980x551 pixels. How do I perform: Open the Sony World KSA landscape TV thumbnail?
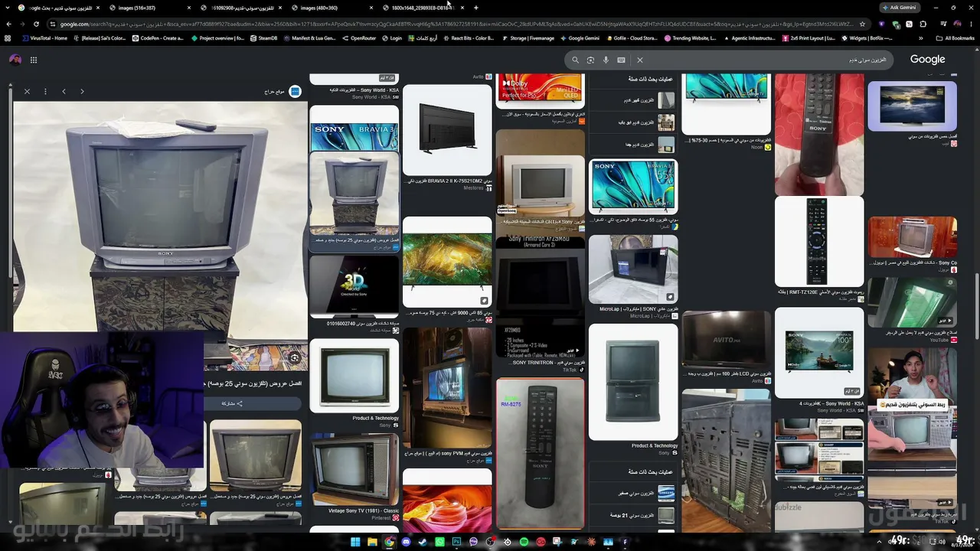(818, 352)
